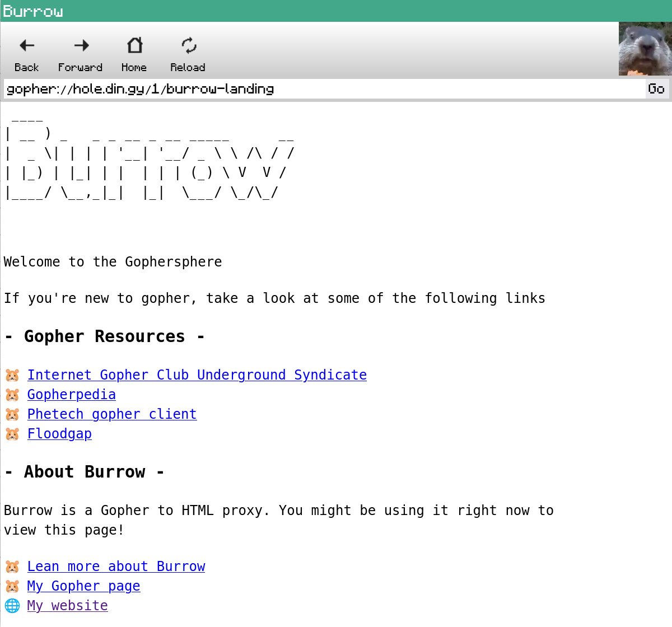Viewport: 672px width, 627px height.
Task: Click the Forward navigation arrow icon
Action: pos(80,45)
